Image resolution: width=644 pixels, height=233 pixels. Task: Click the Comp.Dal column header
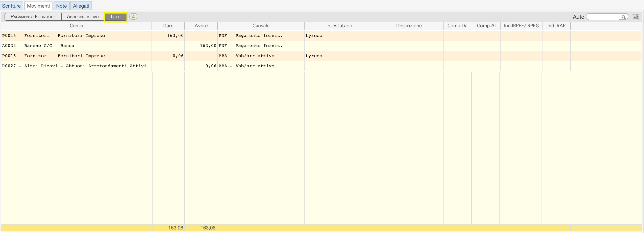coord(458,26)
